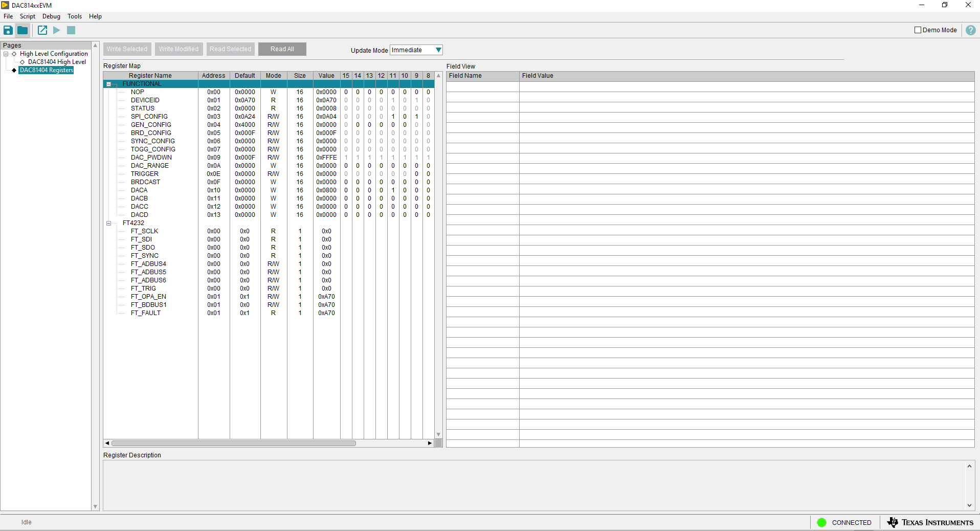Click the Write Selected button
This screenshot has width=980, height=531.
tap(127, 49)
